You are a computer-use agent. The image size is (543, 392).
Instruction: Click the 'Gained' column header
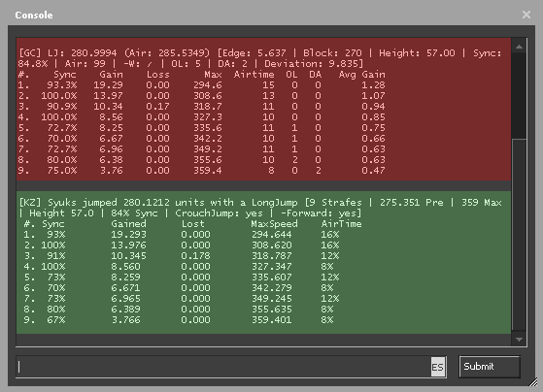[x=128, y=224]
